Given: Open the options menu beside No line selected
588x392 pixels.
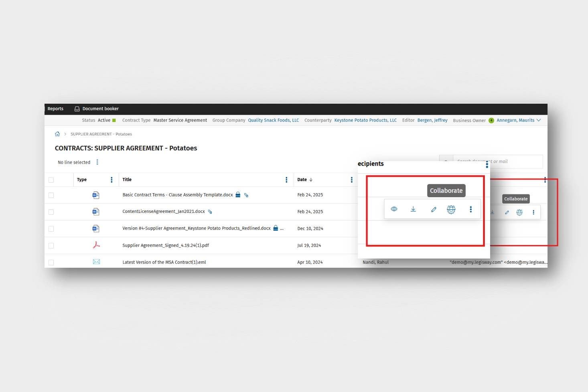Looking at the screenshot, I should [x=97, y=162].
